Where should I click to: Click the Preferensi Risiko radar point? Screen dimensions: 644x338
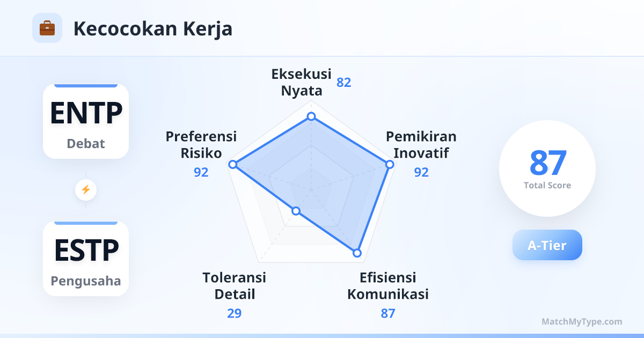(232, 165)
